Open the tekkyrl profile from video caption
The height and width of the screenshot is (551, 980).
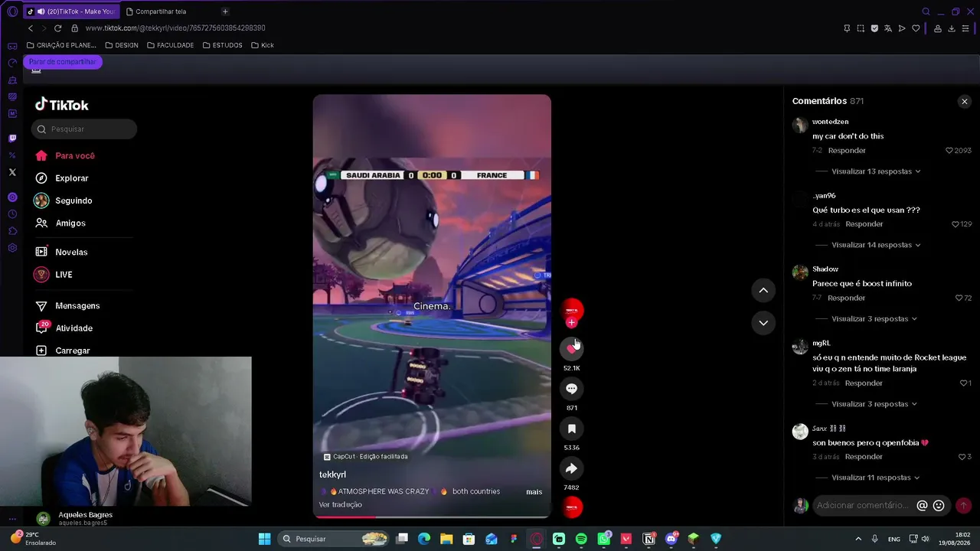pyautogui.click(x=332, y=474)
